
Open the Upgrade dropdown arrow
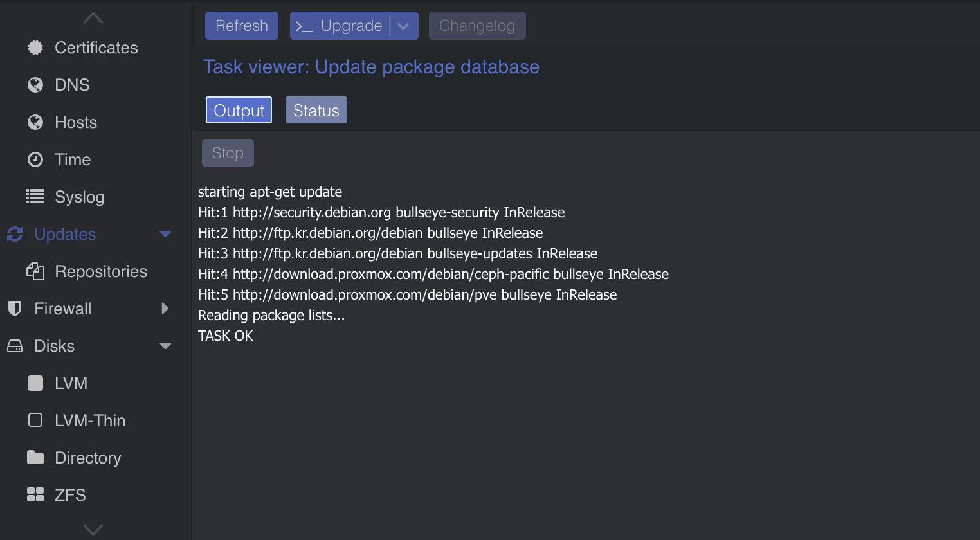tap(404, 26)
